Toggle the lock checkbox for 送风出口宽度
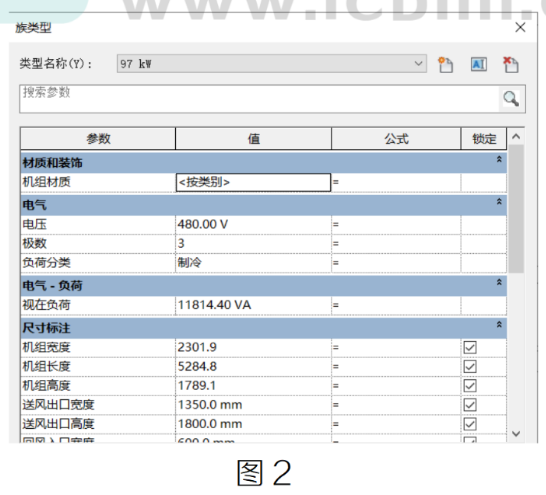Screen dimensions: 546x495 470,405
